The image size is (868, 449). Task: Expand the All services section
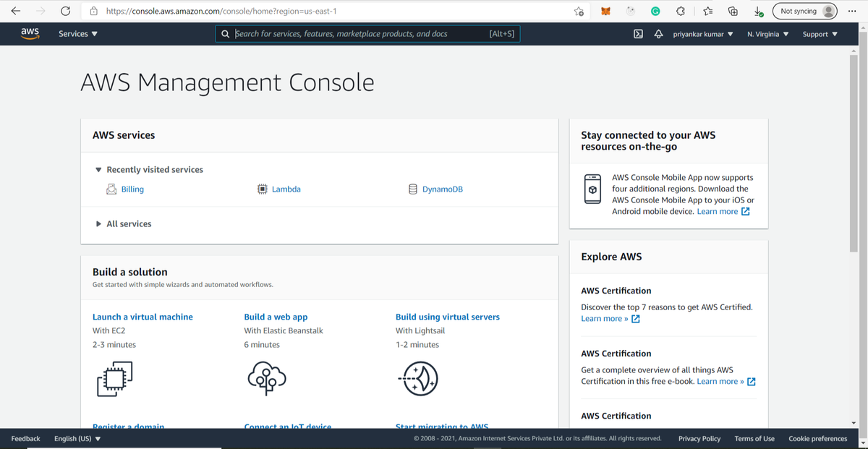[x=99, y=224]
